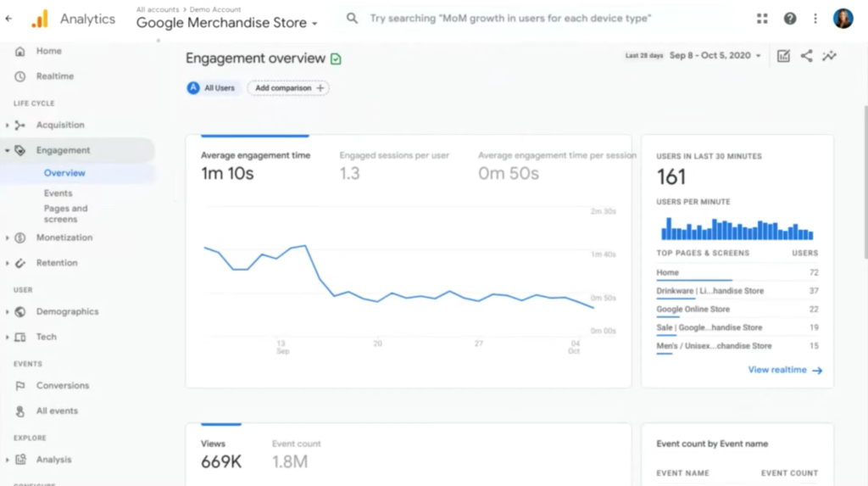This screenshot has height=486, width=868.
Task: Click the vertical page scrollbar
Action: click(865, 182)
